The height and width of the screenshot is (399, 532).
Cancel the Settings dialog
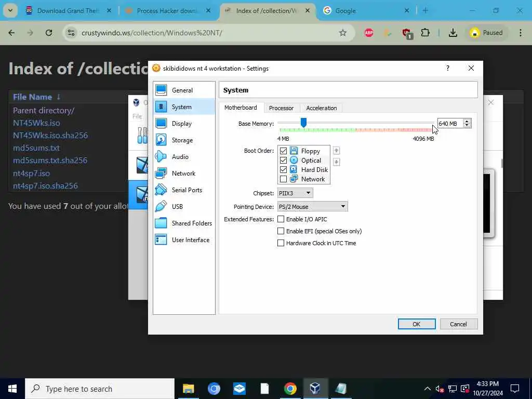(x=458, y=324)
